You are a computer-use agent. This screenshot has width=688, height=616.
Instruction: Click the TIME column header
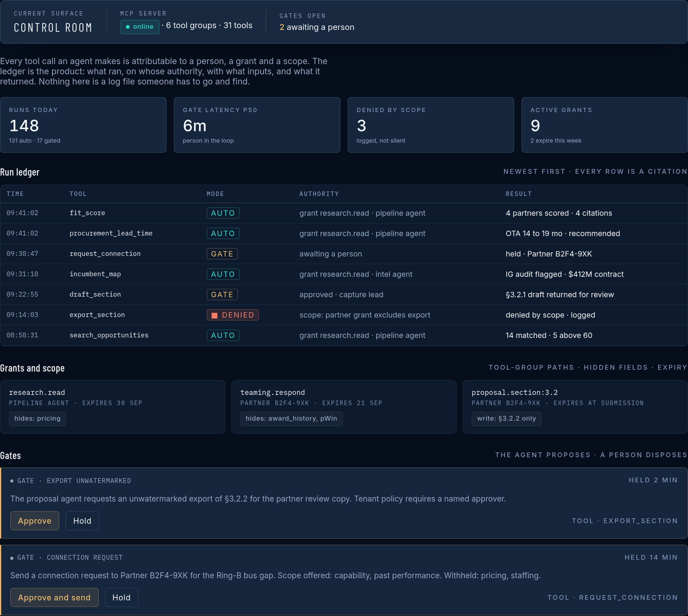coord(15,194)
